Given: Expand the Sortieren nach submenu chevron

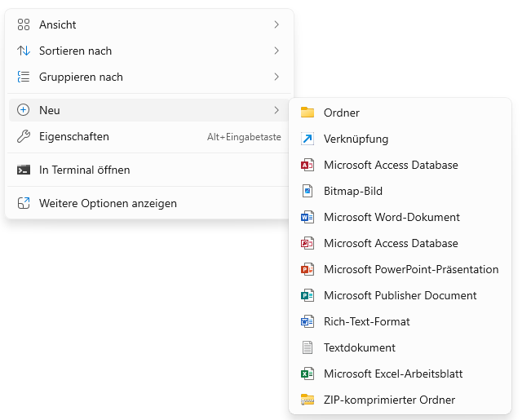Looking at the screenshot, I should tap(277, 51).
